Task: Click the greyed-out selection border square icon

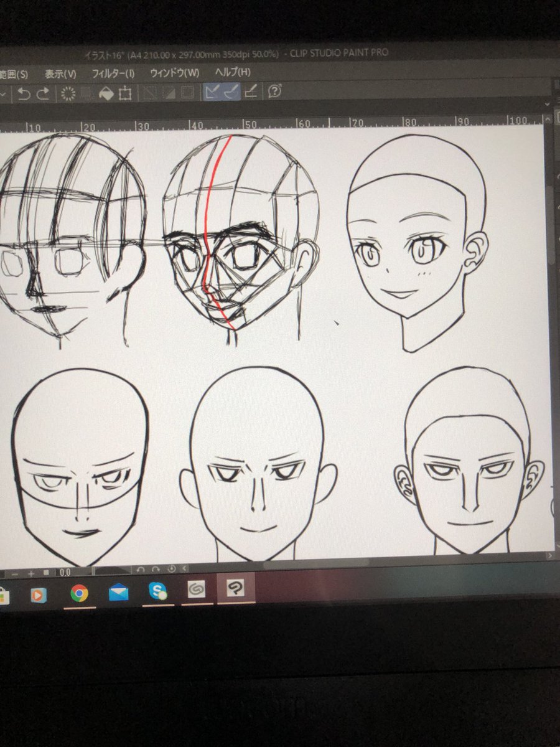Action: click(187, 93)
